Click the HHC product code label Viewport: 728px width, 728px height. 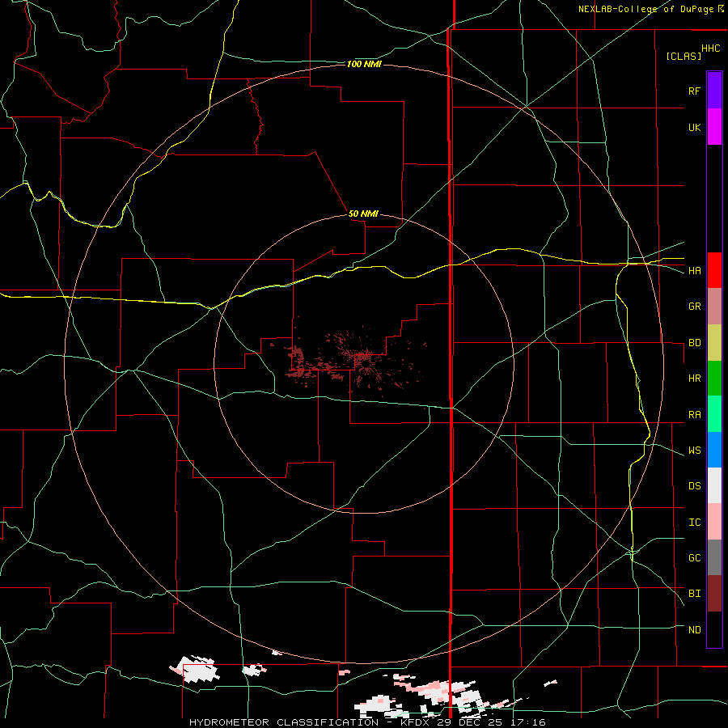click(710, 49)
